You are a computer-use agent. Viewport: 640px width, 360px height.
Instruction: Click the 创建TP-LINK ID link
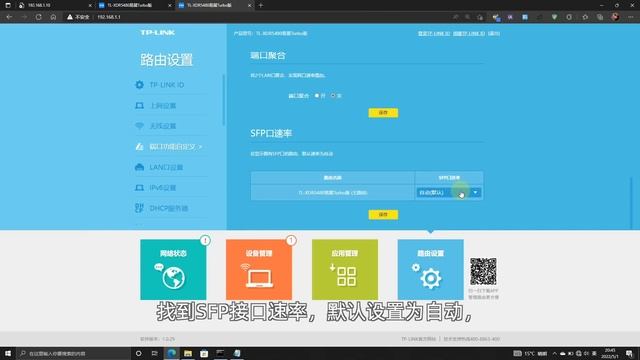469,33
